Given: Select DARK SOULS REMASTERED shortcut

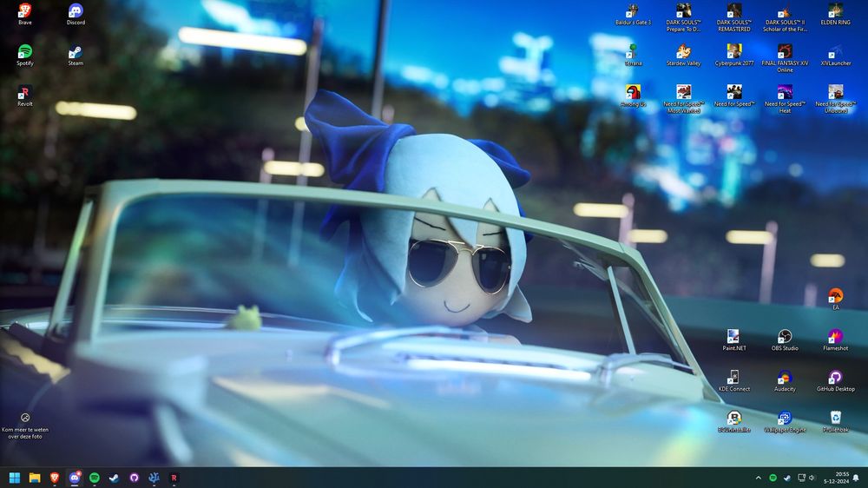Looking at the screenshot, I should point(734,17).
